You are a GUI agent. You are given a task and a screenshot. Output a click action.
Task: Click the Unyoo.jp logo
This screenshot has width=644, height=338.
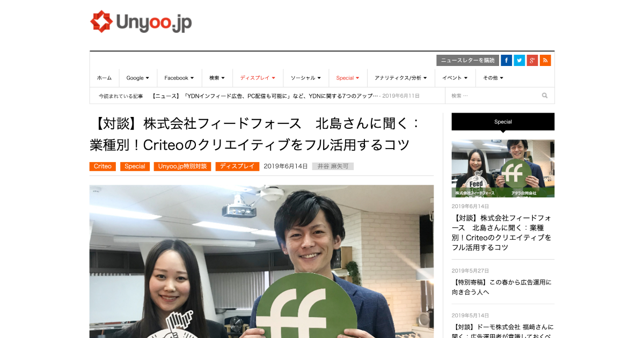pyautogui.click(x=141, y=22)
